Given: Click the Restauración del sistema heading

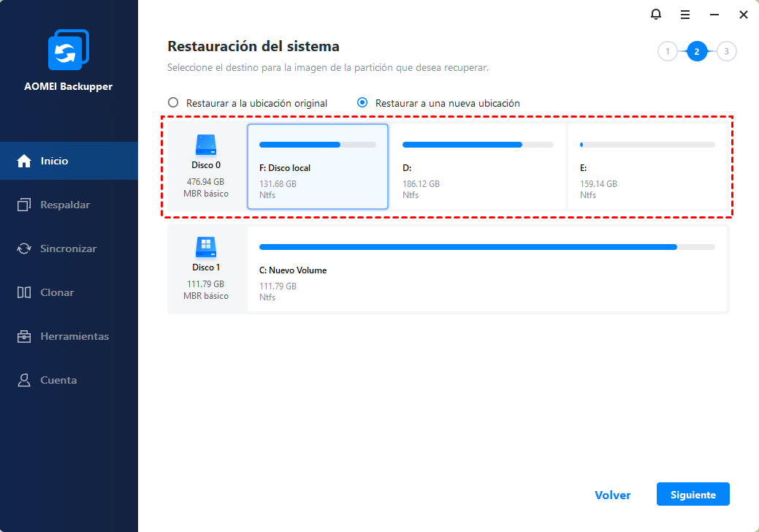Looking at the screenshot, I should pos(253,47).
